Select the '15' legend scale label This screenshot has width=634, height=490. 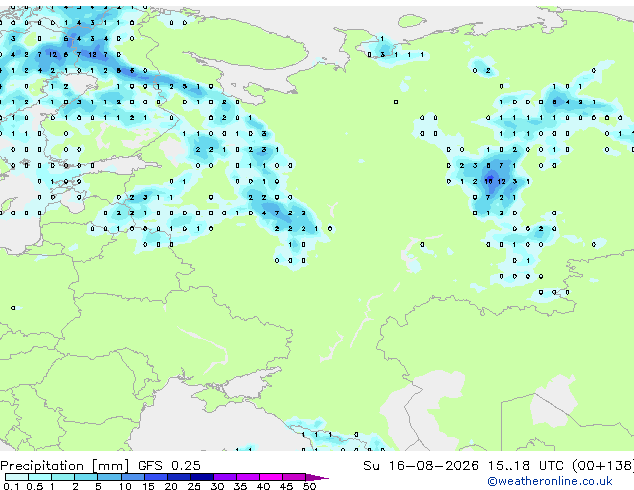(148, 486)
